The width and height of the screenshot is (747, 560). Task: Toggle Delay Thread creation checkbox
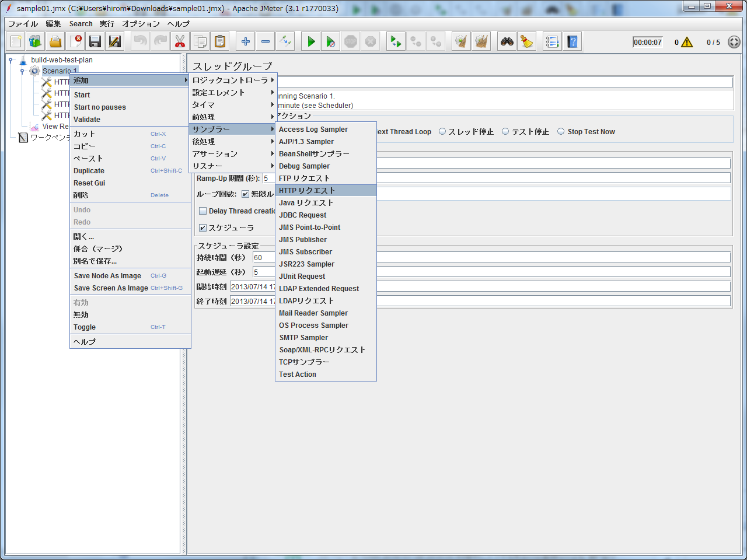[203, 211]
